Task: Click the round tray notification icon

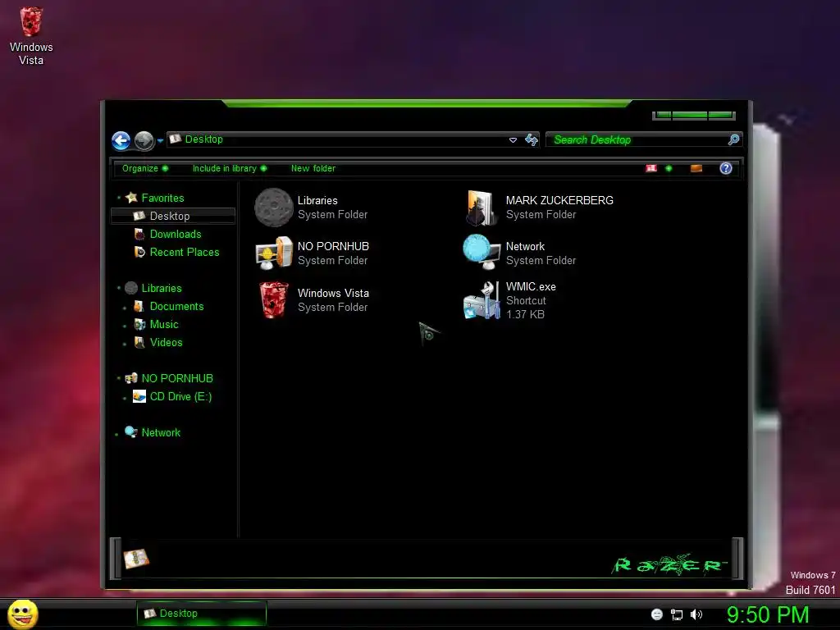Action: pos(657,614)
